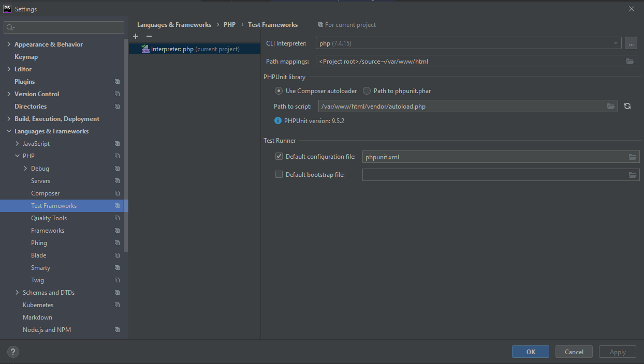
Task: Browse for default bootstrap file
Action: click(633, 175)
